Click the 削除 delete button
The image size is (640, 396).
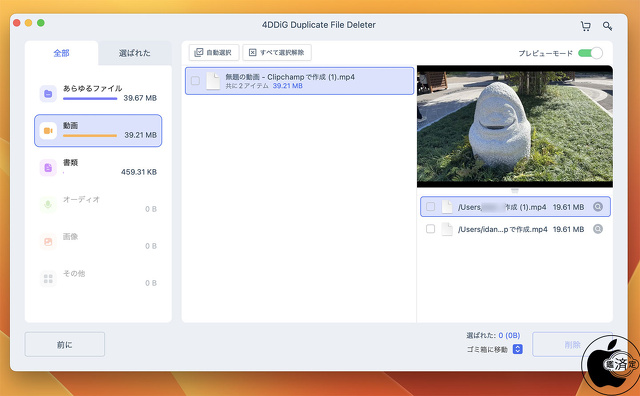(x=572, y=345)
